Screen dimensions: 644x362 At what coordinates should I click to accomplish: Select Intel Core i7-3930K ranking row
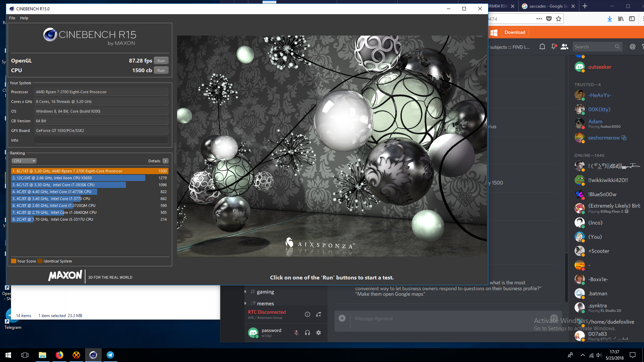click(x=90, y=185)
